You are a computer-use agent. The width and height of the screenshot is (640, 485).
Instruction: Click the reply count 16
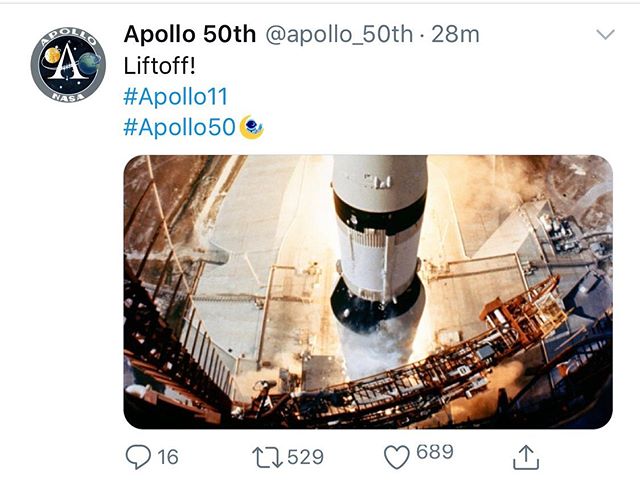(x=167, y=456)
